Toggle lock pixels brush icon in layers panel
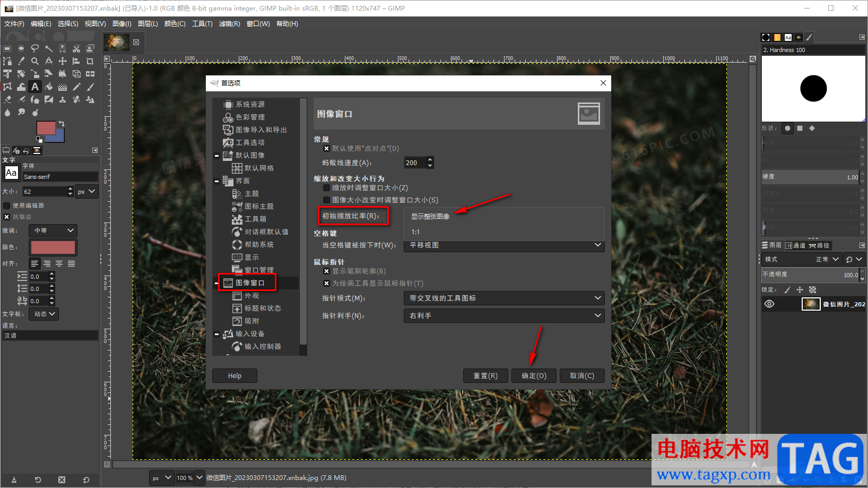Image resolution: width=868 pixels, height=488 pixels. [x=787, y=289]
